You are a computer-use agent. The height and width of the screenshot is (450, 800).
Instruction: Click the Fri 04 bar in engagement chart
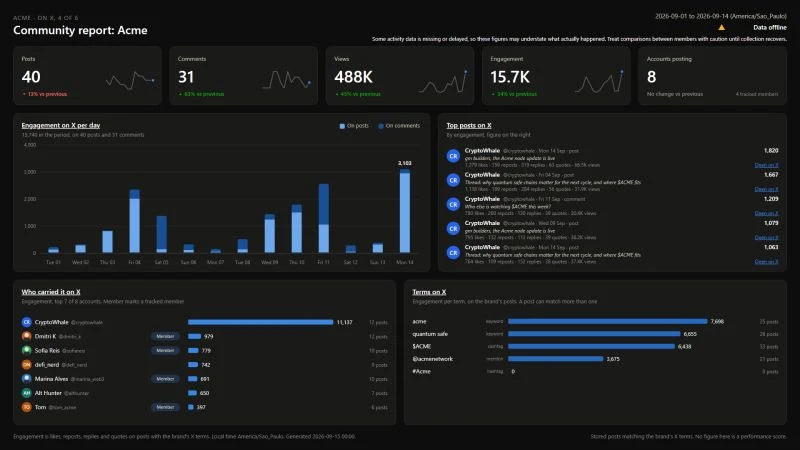135,221
